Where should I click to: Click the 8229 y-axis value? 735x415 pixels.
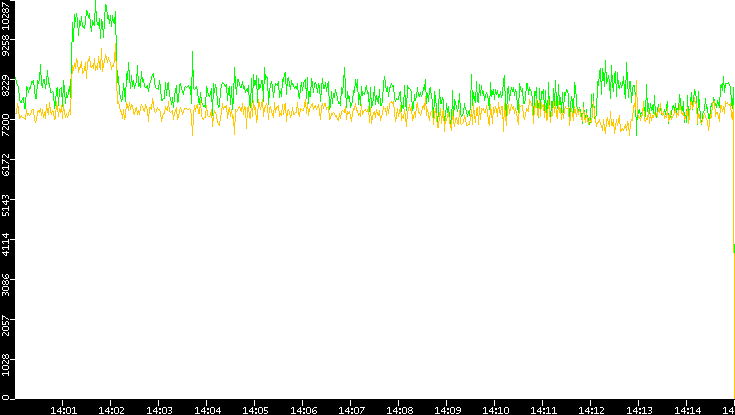5,83
